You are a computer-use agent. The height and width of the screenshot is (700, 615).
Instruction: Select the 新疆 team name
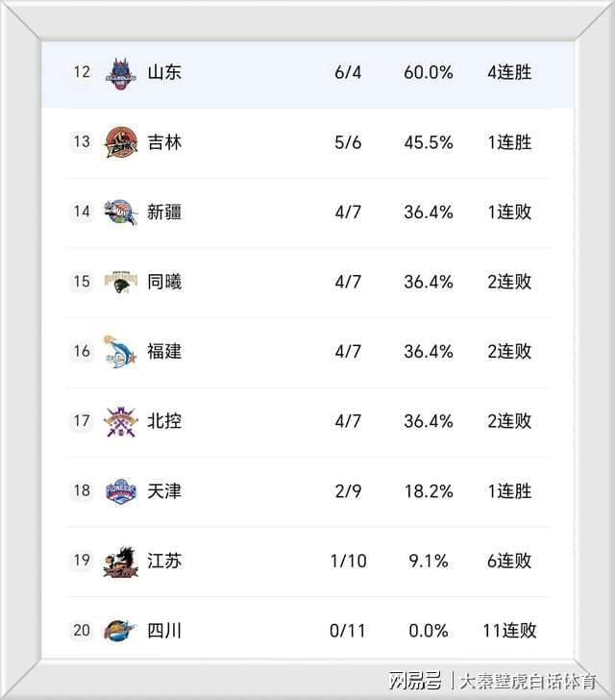click(x=164, y=212)
